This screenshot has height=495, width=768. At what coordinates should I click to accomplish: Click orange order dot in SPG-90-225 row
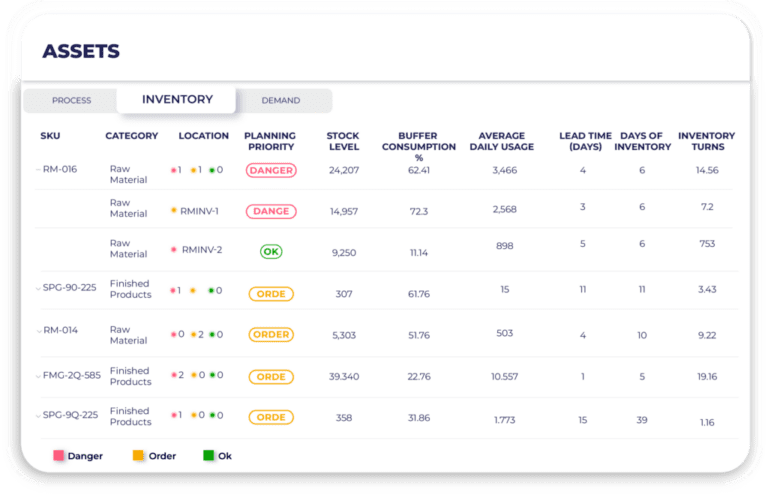point(193,291)
